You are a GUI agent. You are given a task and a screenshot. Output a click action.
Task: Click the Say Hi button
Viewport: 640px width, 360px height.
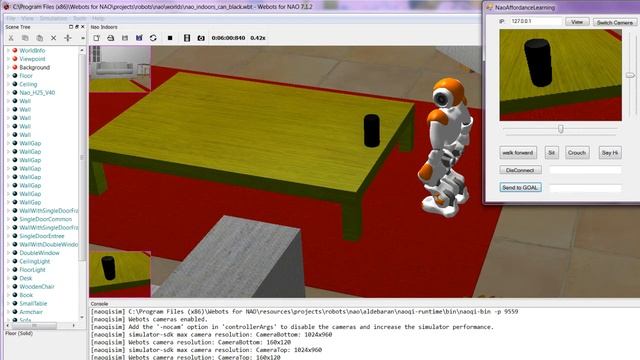pyautogui.click(x=610, y=153)
